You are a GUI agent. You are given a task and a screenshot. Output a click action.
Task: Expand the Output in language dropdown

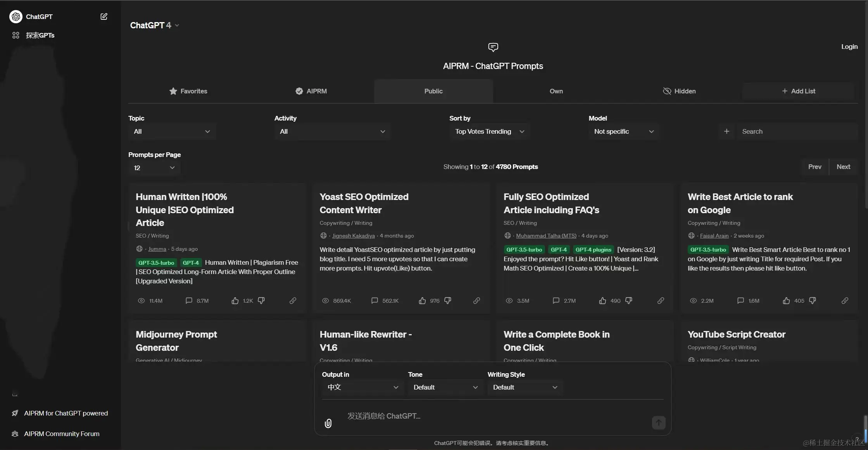click(x=362, y=387)
